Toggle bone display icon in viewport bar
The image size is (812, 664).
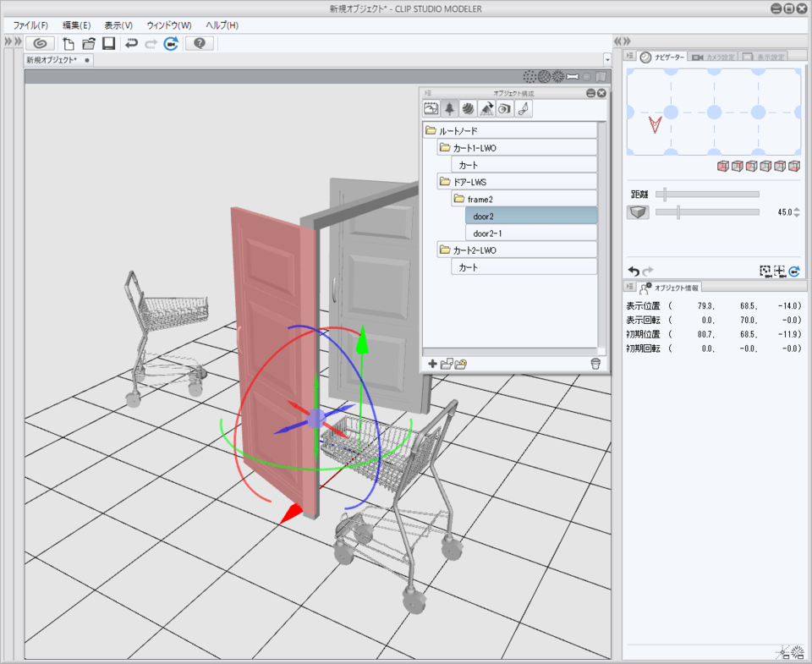(573, 77)
